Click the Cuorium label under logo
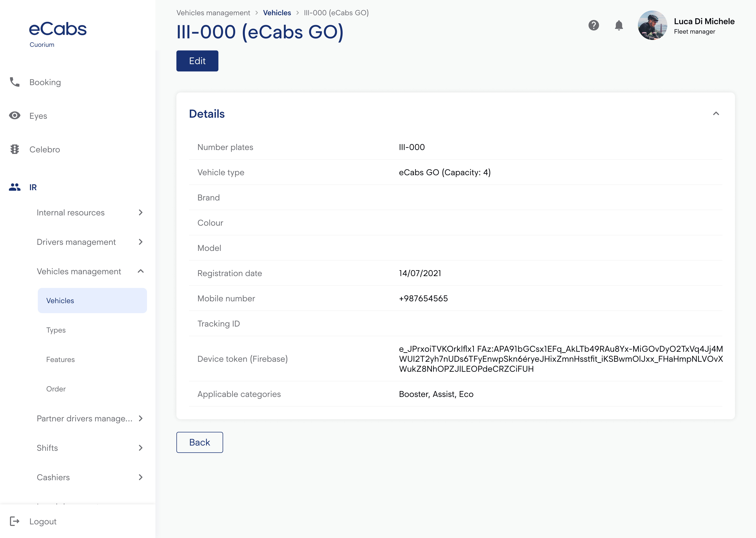This screenshot has width=756, height=538. pos(42,45)
